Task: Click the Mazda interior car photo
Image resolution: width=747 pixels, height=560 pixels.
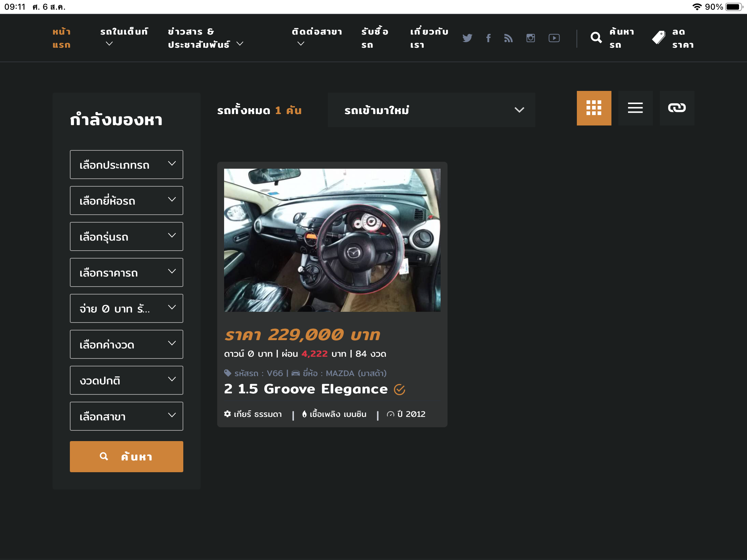Action: tap(332, 240)
